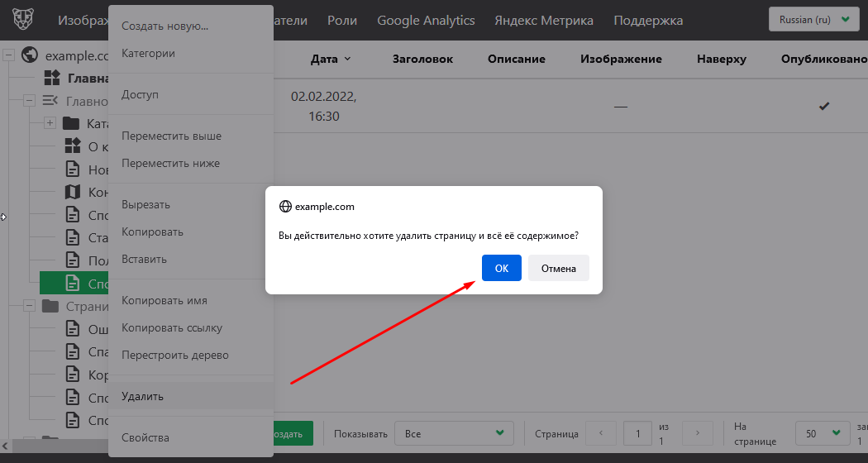This screenshot has height=463, width=868.
Task: Click the black folder icon in the tree
Action: click(71, 124)
